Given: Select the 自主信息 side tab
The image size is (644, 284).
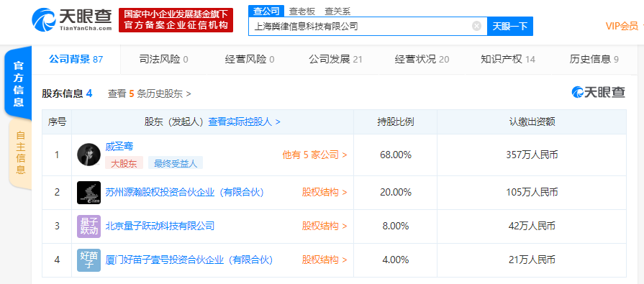Looking at the screenshot, I should (20, 152).
